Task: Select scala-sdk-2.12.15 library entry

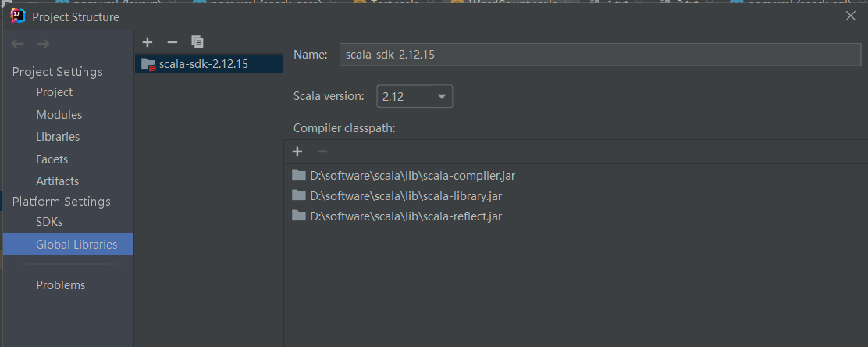Action: pos(208,64)
